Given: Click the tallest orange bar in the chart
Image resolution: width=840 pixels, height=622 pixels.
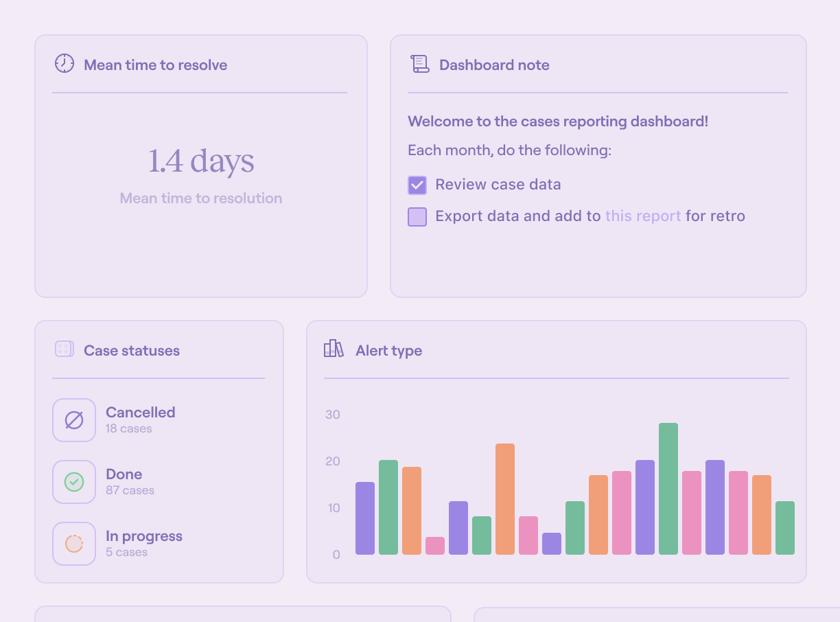Looking at the screenshot, I should pyautogui.click(x=505, y=499).
